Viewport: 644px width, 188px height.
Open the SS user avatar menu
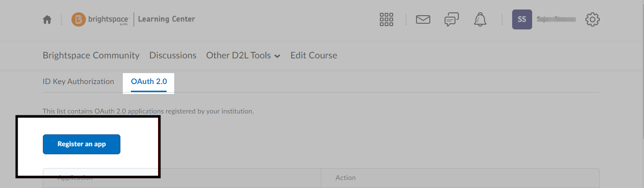[522, 19]
